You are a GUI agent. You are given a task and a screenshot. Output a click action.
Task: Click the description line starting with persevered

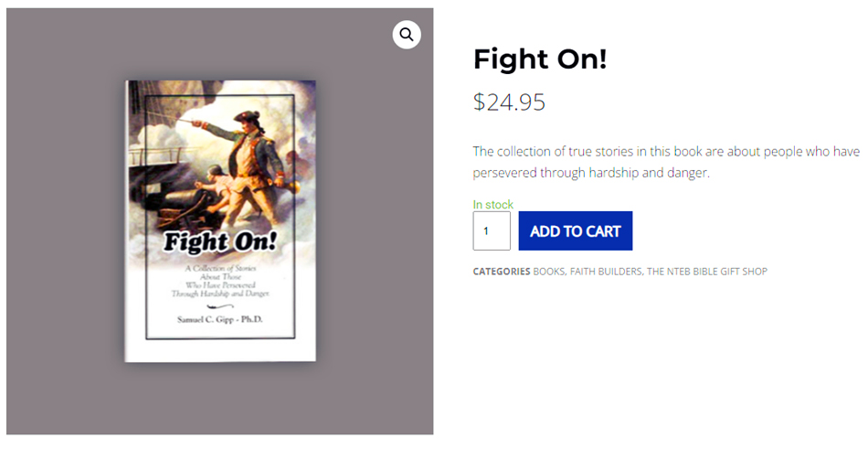tap(591, 172)
